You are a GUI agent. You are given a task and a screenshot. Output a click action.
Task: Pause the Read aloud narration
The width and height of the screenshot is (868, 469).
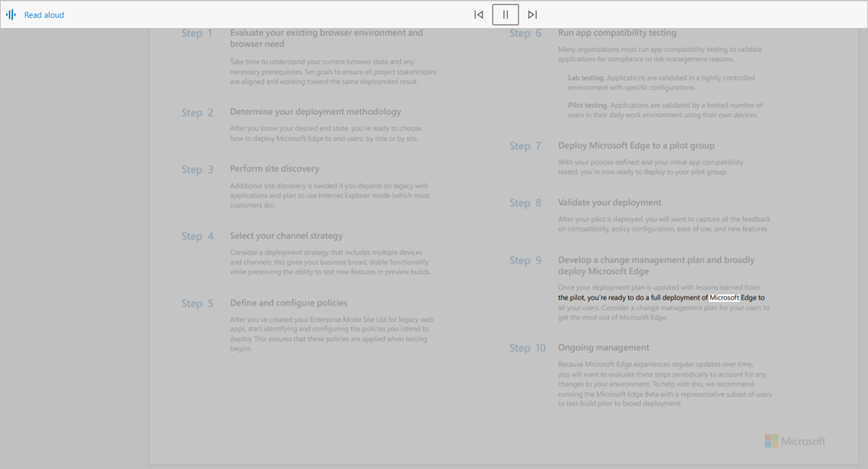coord(505,14)
